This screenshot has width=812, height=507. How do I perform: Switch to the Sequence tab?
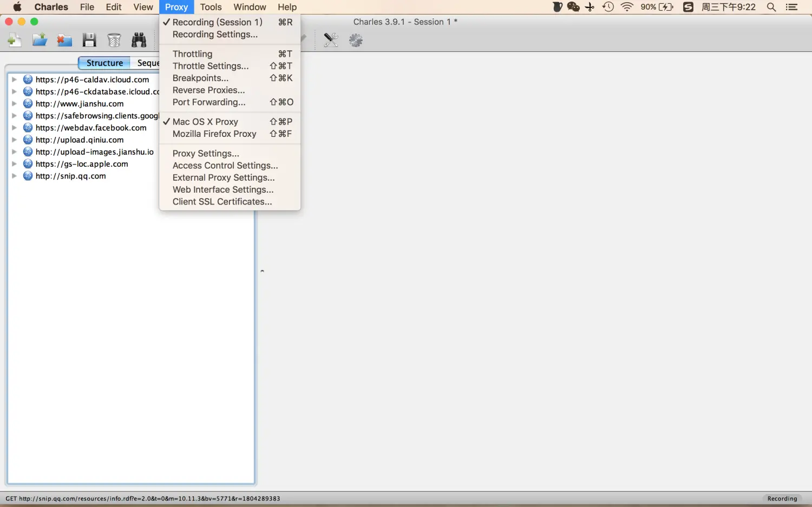146,63
